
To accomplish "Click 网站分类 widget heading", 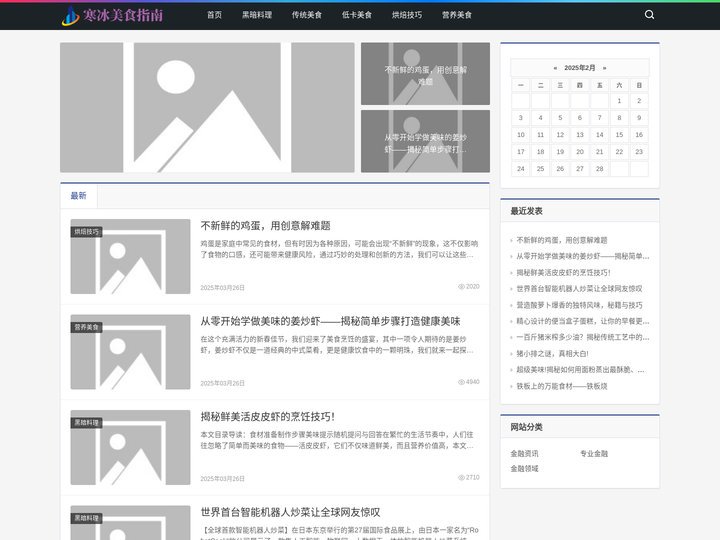I will point(526,427).
